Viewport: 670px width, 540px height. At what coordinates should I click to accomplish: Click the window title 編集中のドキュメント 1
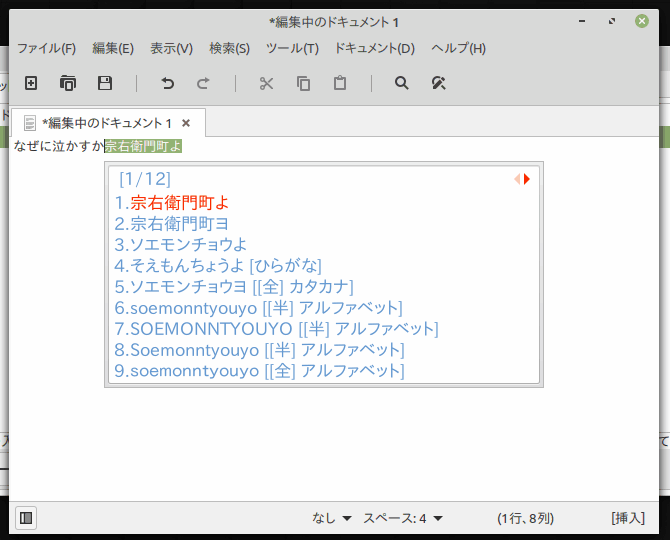334,22
